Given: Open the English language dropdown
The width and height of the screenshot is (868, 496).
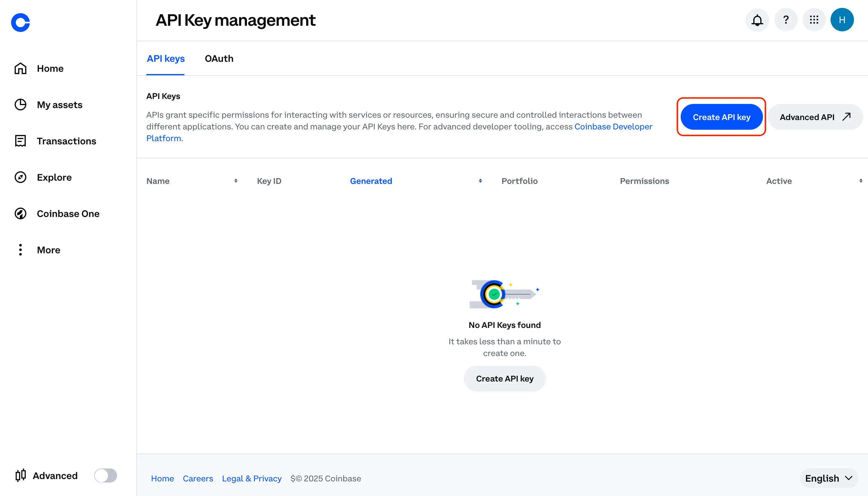Looking at the screenshot, I should 828,478.
